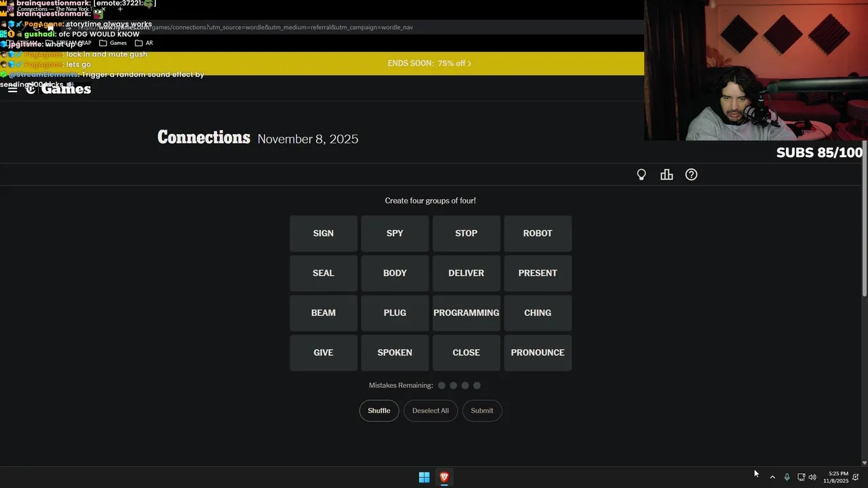Image resolution: width=868 pixels, height=488 pixels.
Task: Select the SPY tile
Action: coord(395,233)
